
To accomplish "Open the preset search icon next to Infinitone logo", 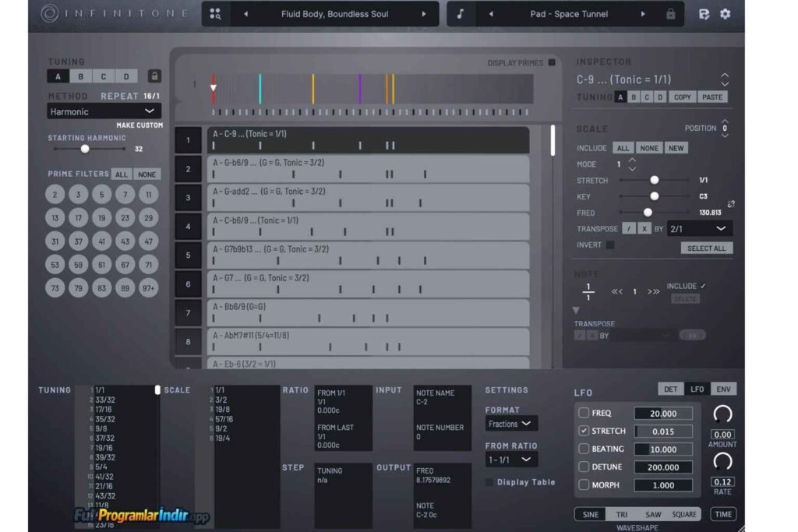I will tap(215, 13).
